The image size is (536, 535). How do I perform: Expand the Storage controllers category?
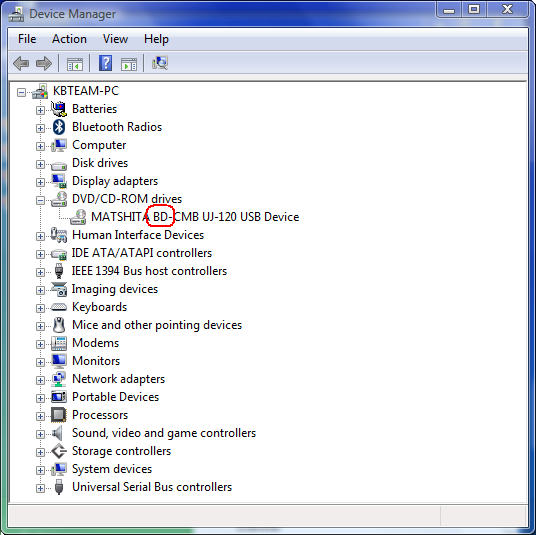coord(40,452)
